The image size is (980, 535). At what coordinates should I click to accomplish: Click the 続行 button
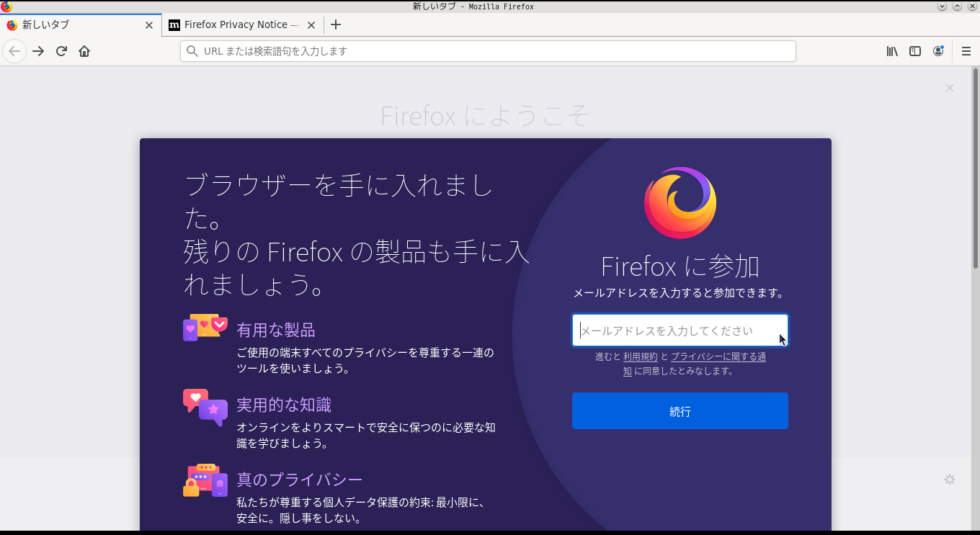pyautogui.click(x=680, y=411)
